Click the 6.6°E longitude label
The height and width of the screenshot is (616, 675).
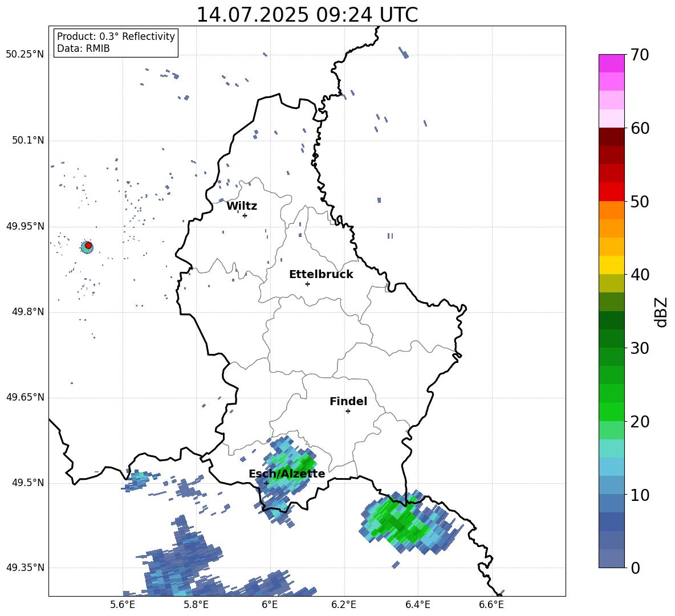click(x=491, y=605)
